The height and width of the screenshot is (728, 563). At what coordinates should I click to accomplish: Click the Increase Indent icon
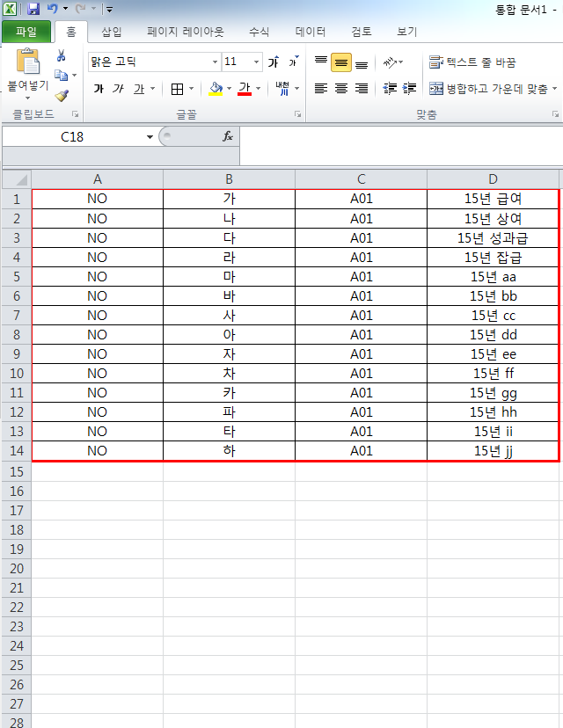[x=409, y=88]
